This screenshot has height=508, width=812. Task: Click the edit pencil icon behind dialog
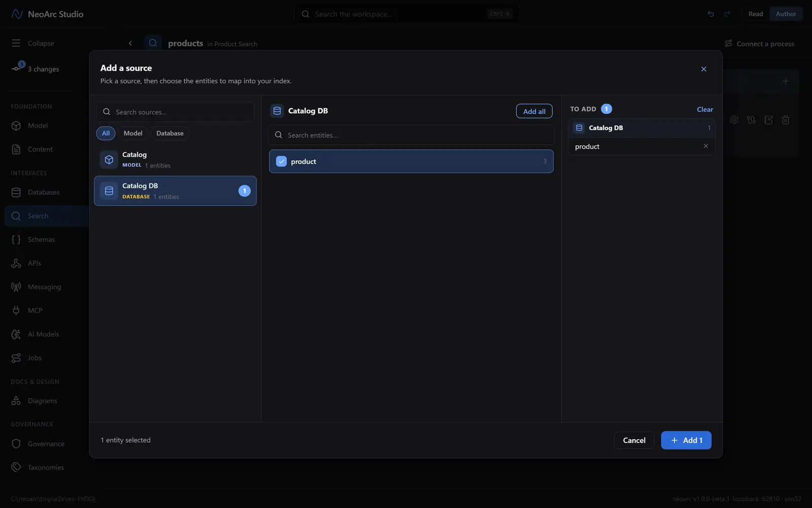[x=768, y=120]
